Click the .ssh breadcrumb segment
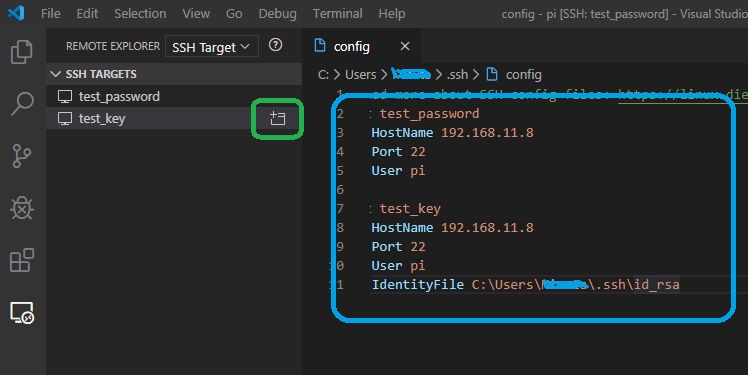The width and height of the screenshot is (748, 375). tap(457, 74)
